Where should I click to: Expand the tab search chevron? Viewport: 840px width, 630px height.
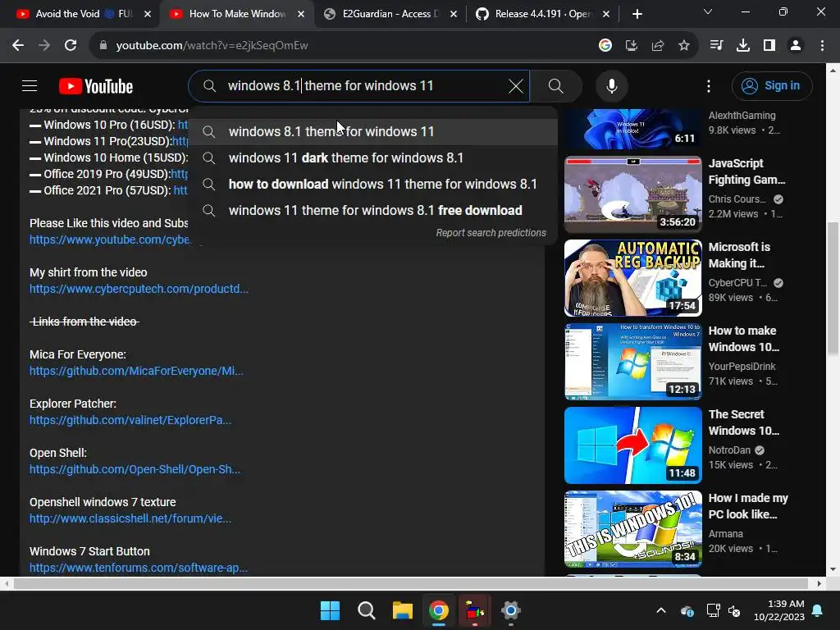[708, 11]
